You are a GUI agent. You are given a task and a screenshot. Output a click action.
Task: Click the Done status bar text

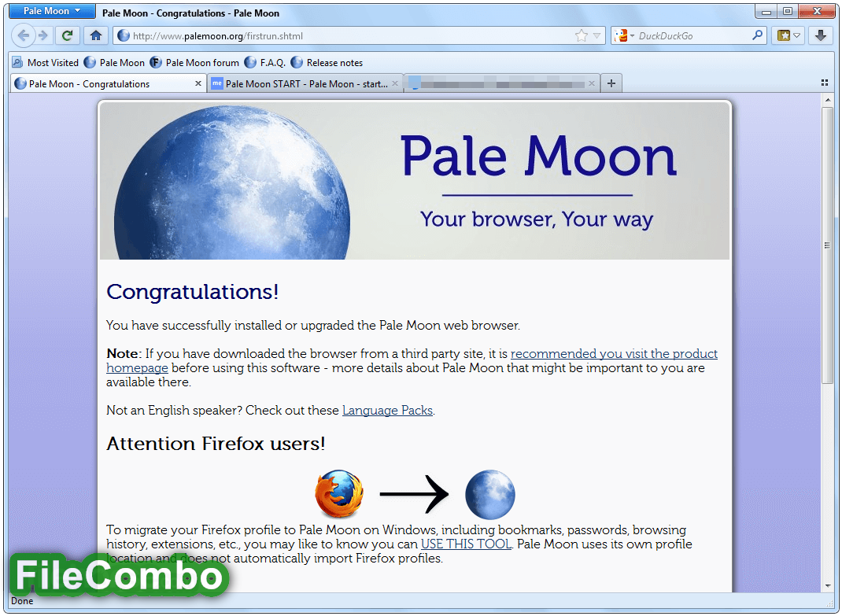[22, 601]
